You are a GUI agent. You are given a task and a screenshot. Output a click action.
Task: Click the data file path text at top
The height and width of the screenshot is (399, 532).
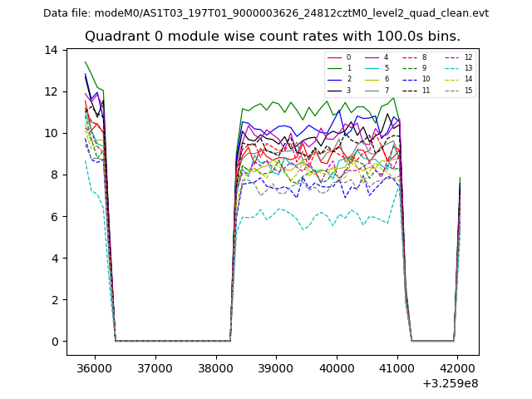click(x=266, y=13)
